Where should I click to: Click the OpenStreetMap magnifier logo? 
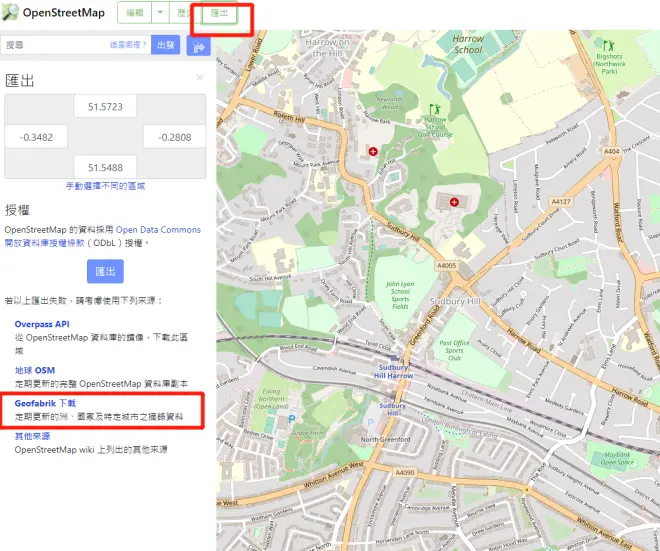click(10, 12)
